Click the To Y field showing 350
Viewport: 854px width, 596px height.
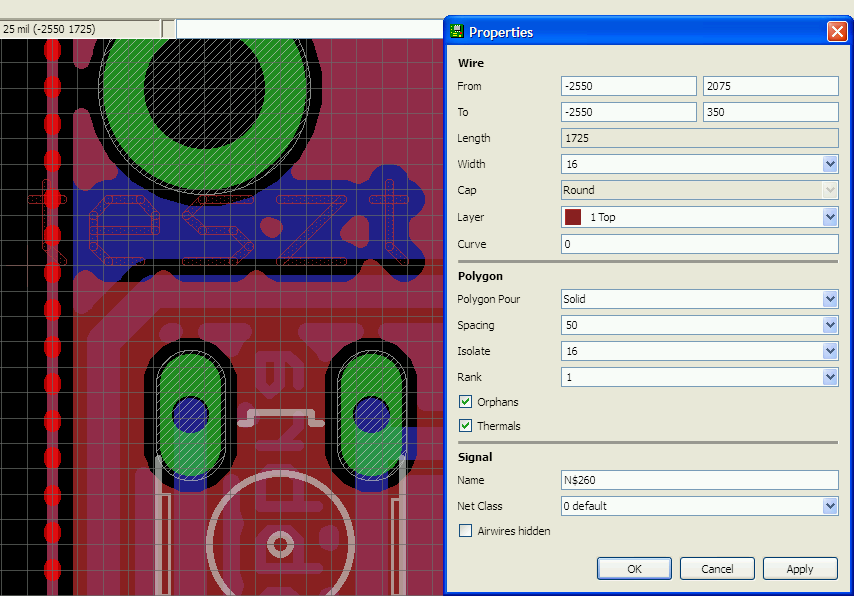(x=770, y=112)
